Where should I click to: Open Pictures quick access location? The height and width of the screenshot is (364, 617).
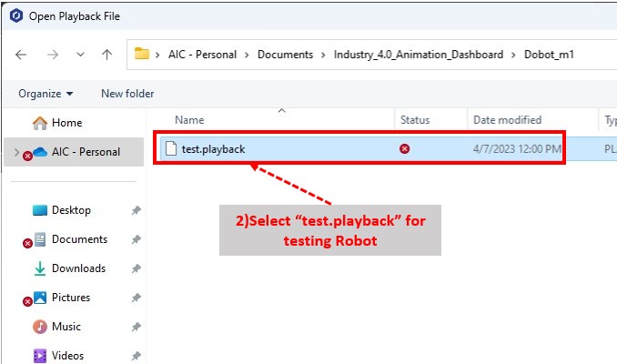(x=62, y=298)
